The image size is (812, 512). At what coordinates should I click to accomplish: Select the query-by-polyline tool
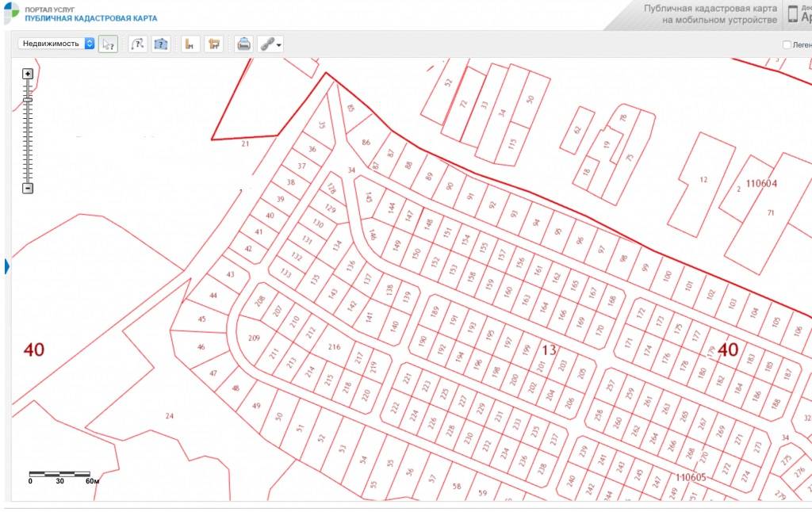[x=138, y=44]
